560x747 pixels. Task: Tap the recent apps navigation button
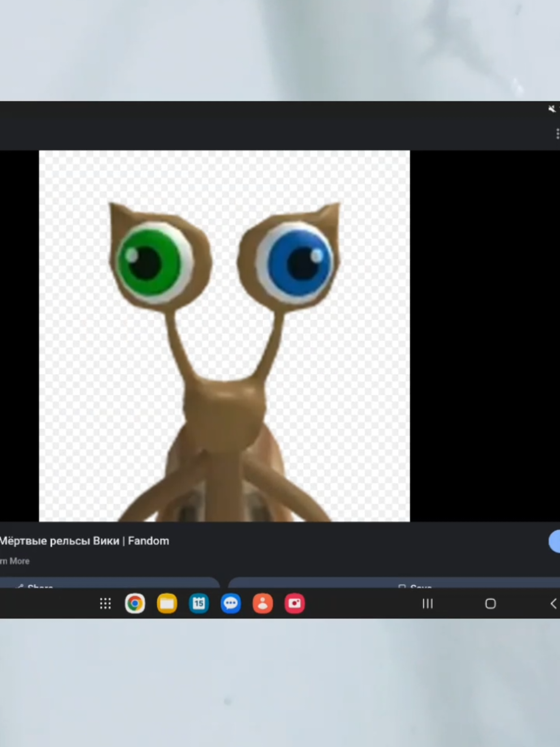pos(428,604)
